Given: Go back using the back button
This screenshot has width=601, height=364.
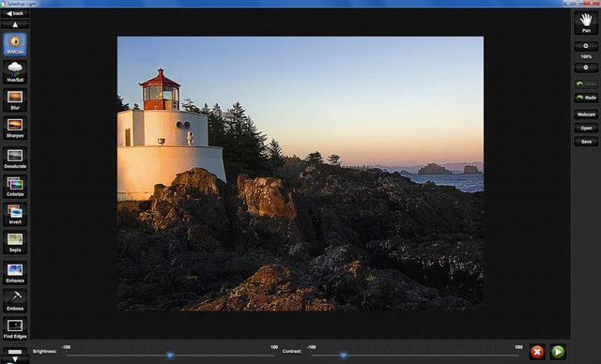Looking at the screenshot, I should pyautogui.click(x=15, y=13).
